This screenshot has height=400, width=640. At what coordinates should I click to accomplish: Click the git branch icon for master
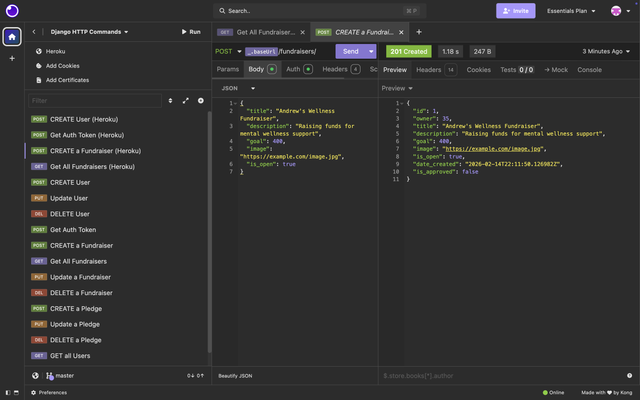pyautogui.click(x=50, y=376)
